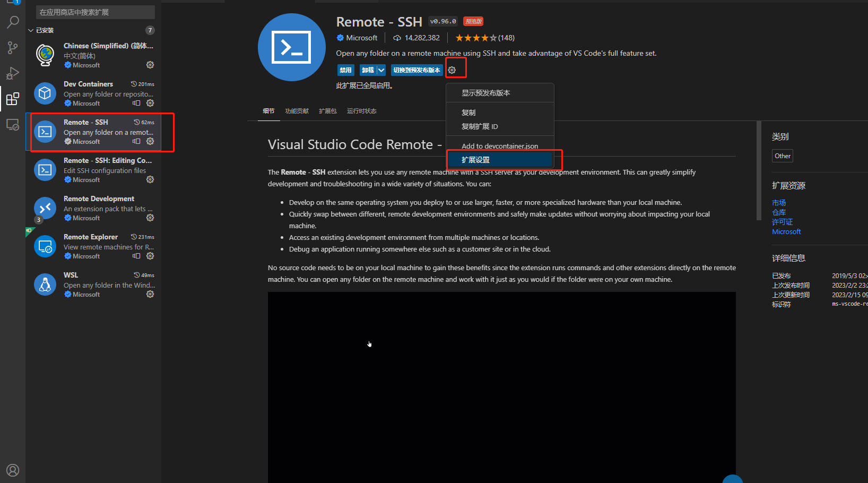Click the Dev Containers cube icon
868x483 pixels.
pyautogui.click(x=45, y=93)
